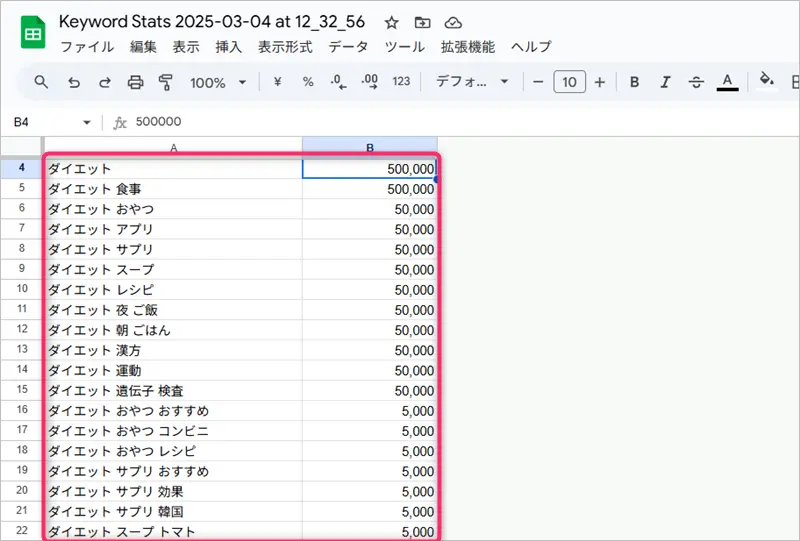
Task: Toggle bold formatting
Action: click(634, 82)
